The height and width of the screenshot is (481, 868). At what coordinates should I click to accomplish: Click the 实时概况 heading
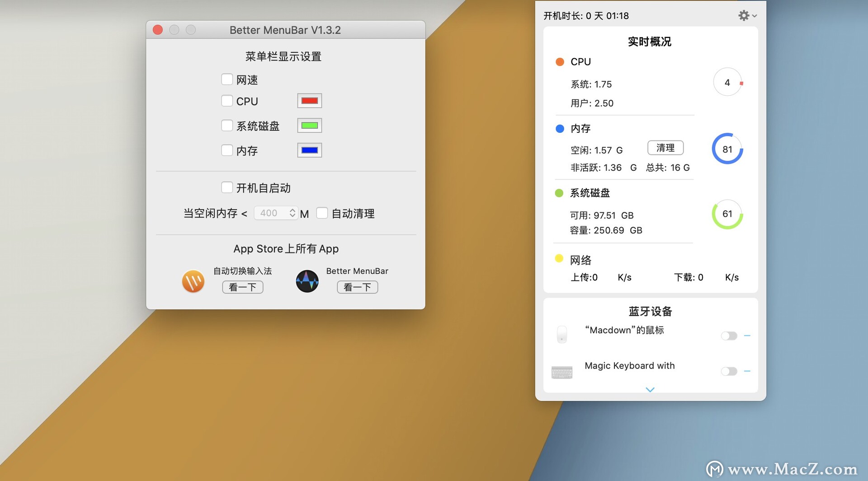650,42
